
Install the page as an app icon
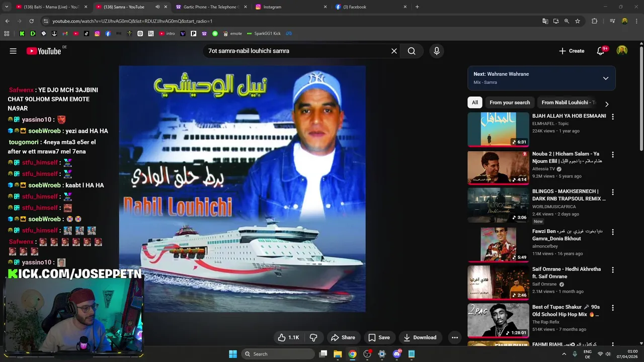[556, 21]
